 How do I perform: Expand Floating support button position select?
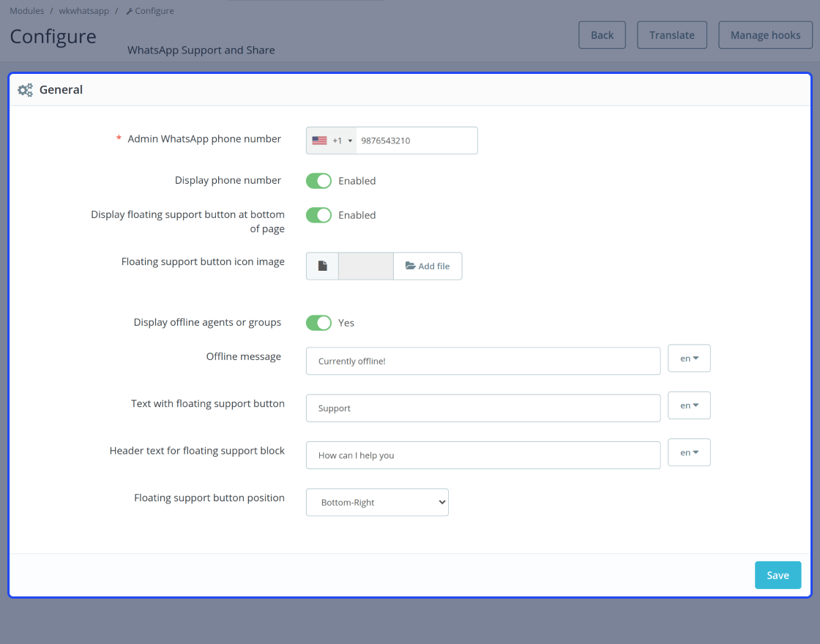point(377,502)
